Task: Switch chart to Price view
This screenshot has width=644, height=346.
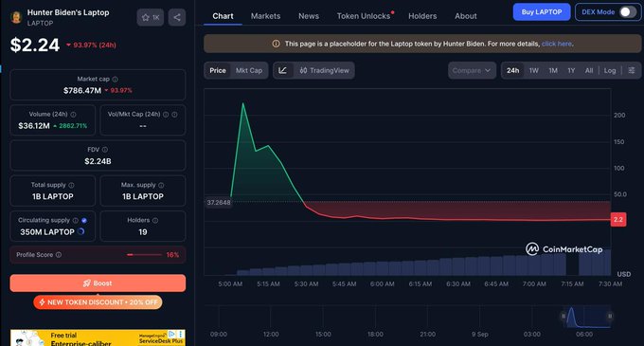Action: pyautogui.click(x=217, y=70)
